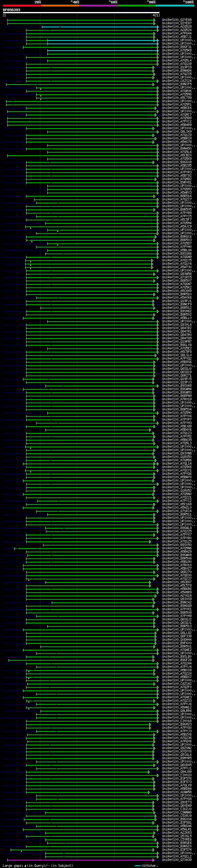Open hit UniRef100_A7PG44
The width and height of the screenshot is (197, 868).
(x=177, y=33)
